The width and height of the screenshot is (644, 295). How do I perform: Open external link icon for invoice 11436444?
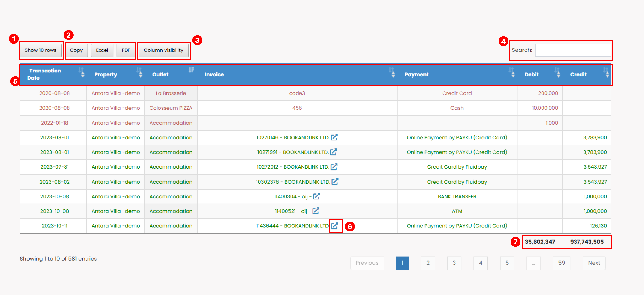pos(335,226)
